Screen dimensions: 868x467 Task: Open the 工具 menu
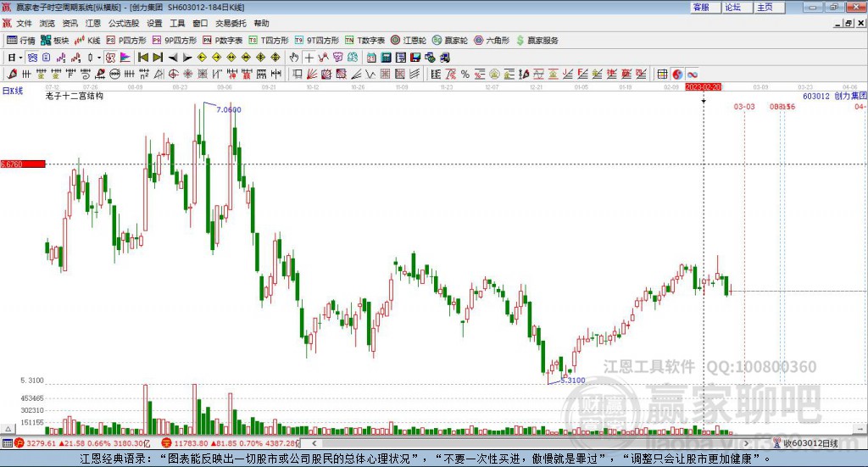[177, 23]
